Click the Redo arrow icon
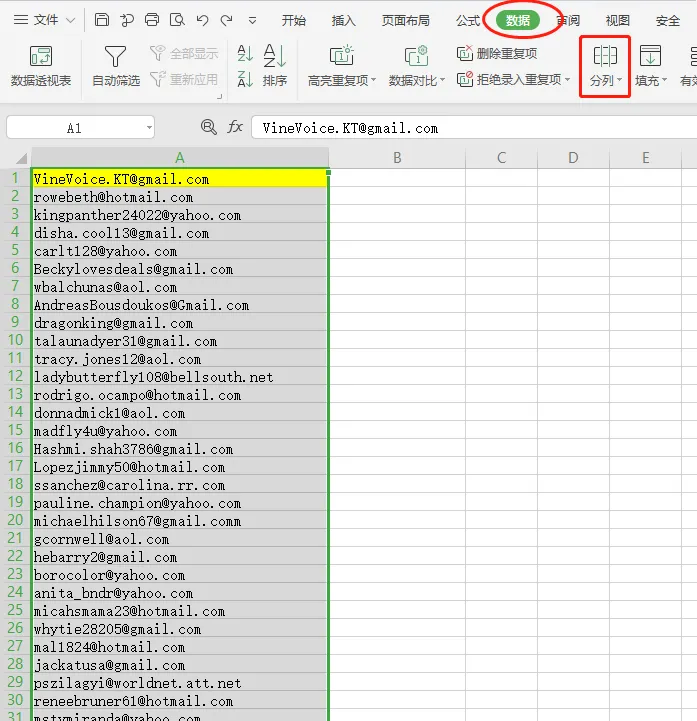This screenshot has width=697, height=721. [x=226, y=20]
